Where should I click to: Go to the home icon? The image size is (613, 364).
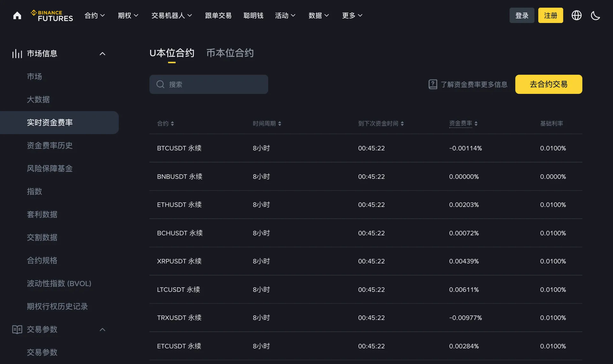tap(17, 15)
